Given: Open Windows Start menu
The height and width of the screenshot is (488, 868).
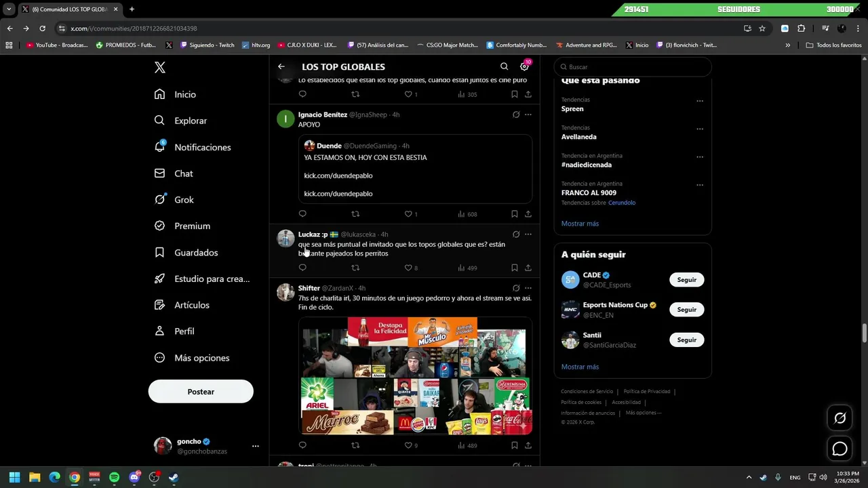Looking at the screenshot, I should (14, 477).
